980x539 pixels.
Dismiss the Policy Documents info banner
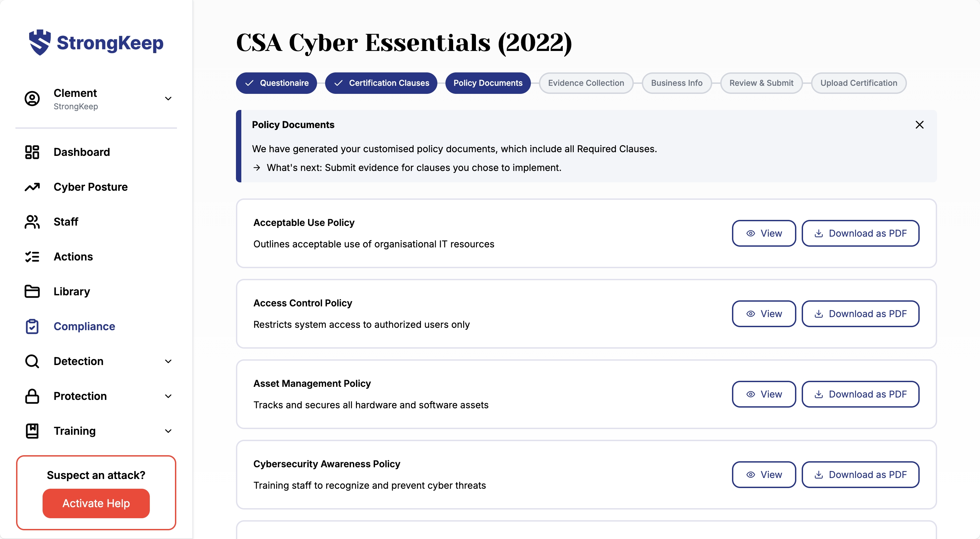click(919, 125)
